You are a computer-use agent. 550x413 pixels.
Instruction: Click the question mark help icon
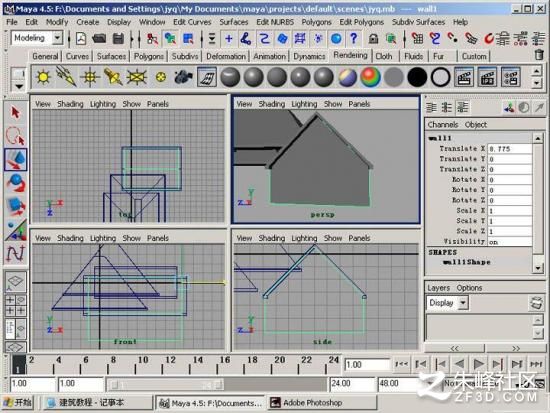pos(354,38)
